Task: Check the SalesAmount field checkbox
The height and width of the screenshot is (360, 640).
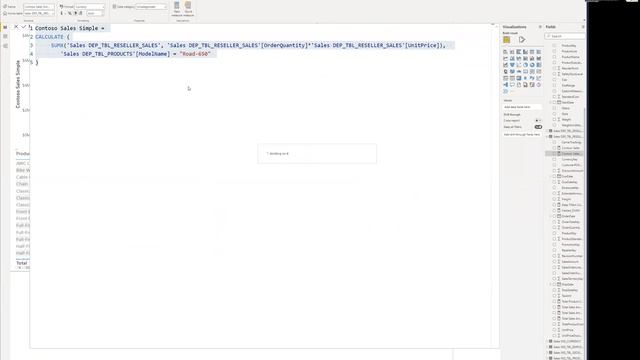Action: click(554, 262)
